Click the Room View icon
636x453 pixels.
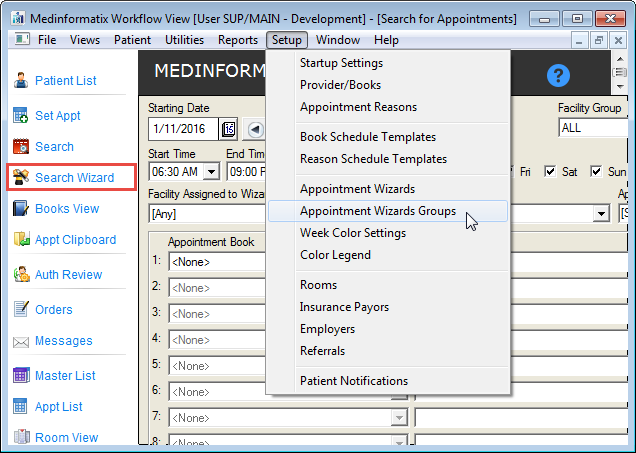(21, 437)
